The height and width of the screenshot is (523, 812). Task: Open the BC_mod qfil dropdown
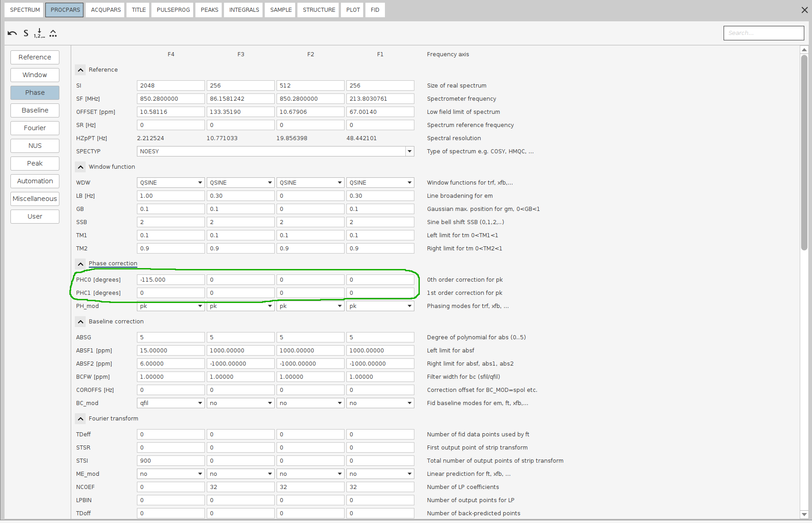pos(199,403)
